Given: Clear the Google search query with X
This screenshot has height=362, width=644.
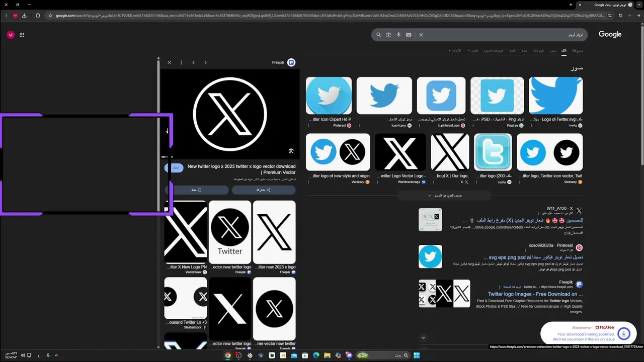Looking at the screenshot, I should pos(421,35).
